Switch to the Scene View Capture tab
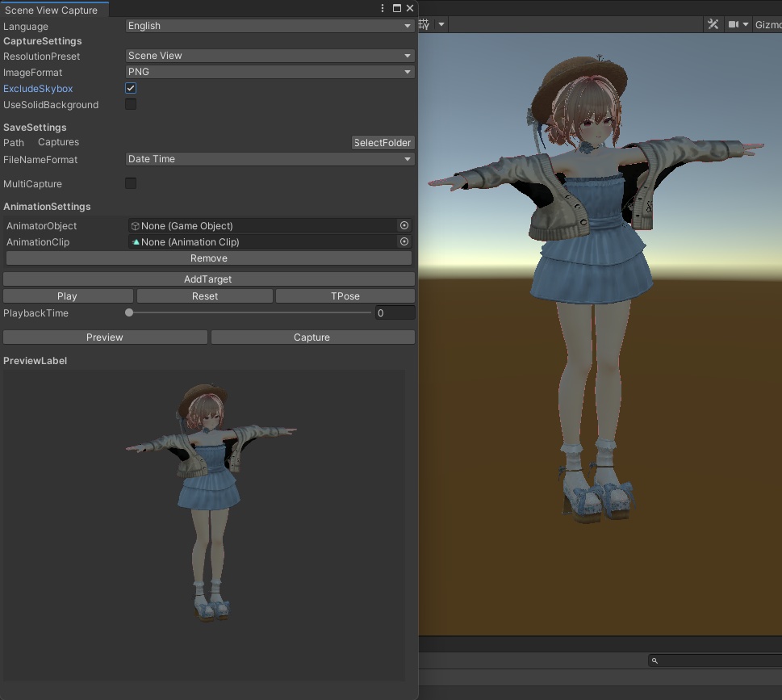 pos(54,9)
